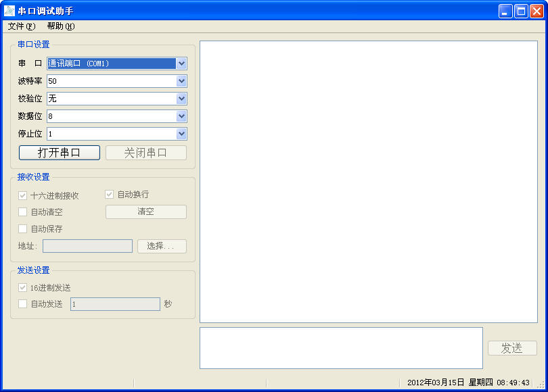
Task: Expand the 串口 port dropdown arrow
Action: click(181, 64)
